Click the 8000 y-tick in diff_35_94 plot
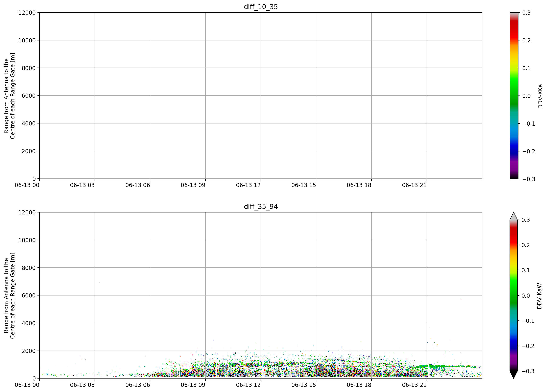Viewport: 547px width, 392px height. pos(29,268)
